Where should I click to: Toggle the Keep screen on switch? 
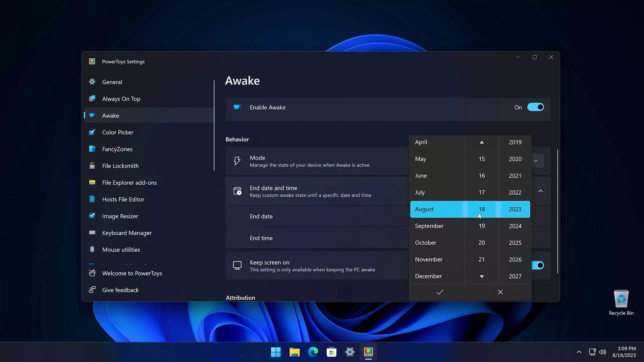538,265
